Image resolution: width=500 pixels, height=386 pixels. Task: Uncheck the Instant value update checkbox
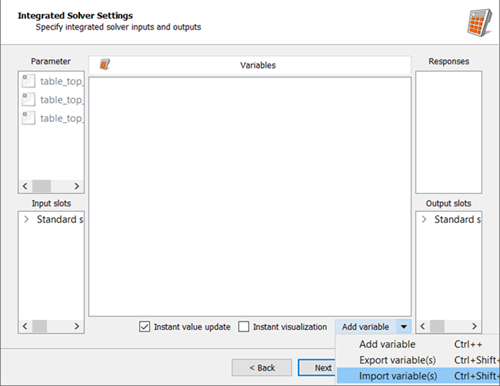click(x=144, y=327)
